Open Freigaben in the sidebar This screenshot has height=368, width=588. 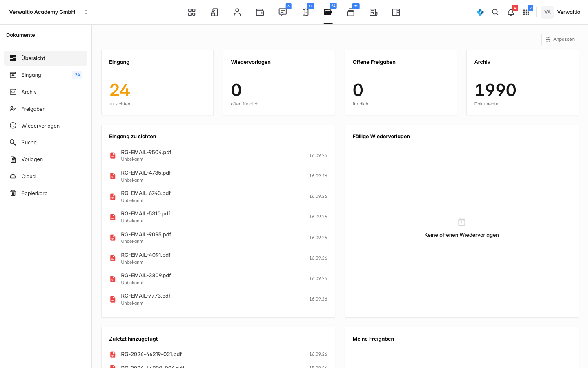(x=46, y=109)
